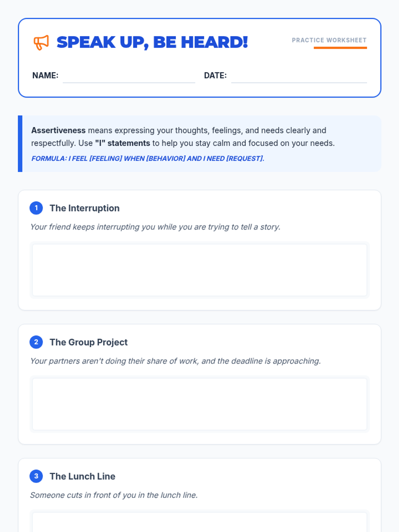The width and height of the screenshot is (399, 532).
Task: Click the friend interrupting scenario description
Action: point(155,227)
